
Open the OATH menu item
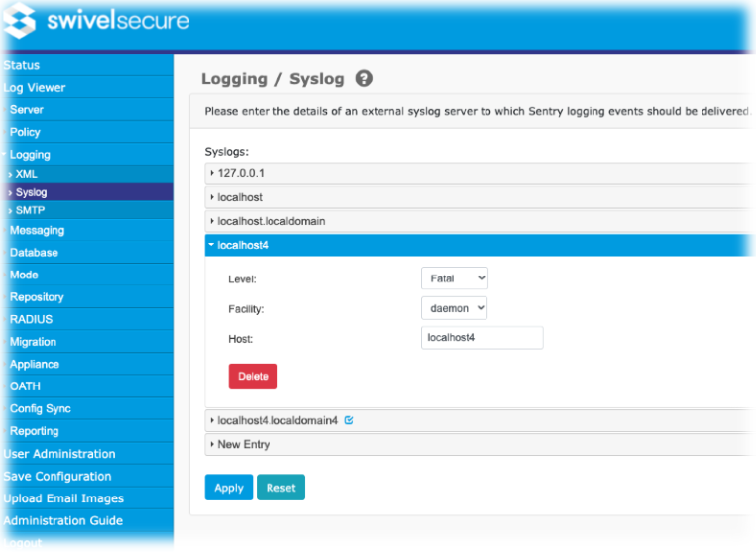87,386
